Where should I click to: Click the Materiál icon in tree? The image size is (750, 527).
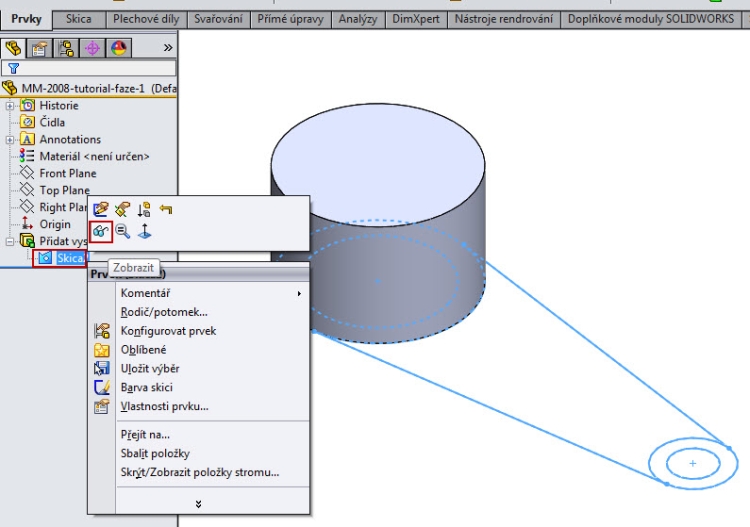[27, 156]
